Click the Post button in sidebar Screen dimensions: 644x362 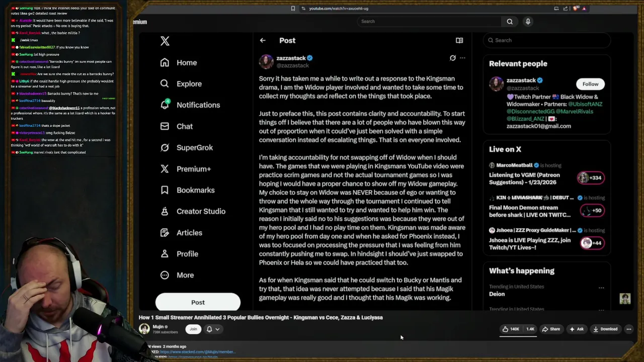[198, 302]
